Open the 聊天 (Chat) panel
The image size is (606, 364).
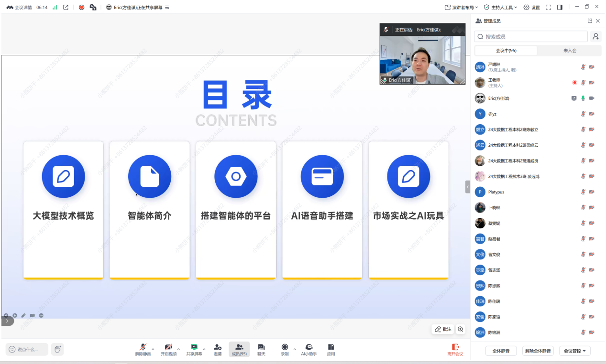(x=261, y=349)
